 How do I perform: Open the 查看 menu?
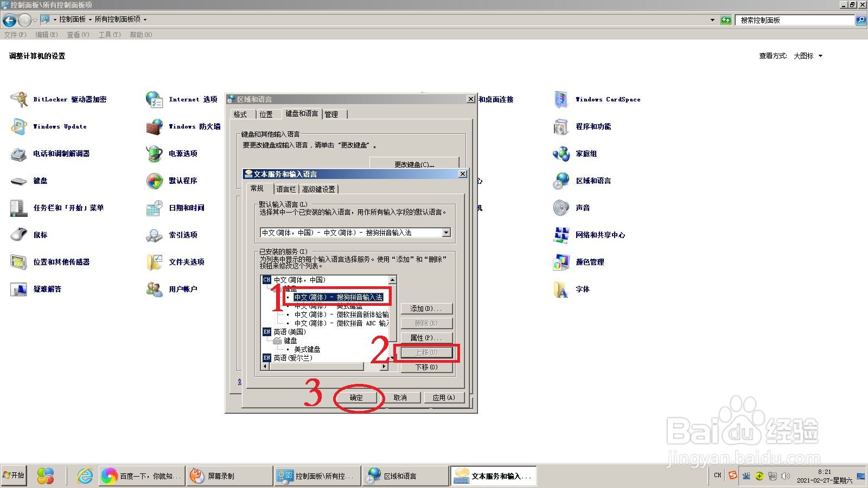pos(78,34)
